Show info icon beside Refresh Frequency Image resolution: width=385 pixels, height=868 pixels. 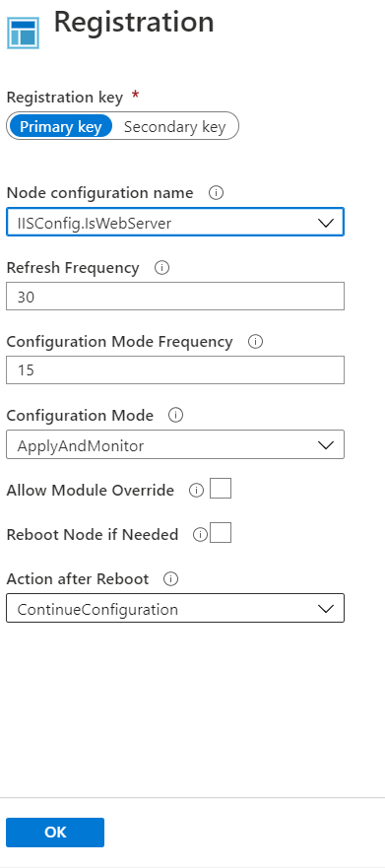click(x=162, y=268)
